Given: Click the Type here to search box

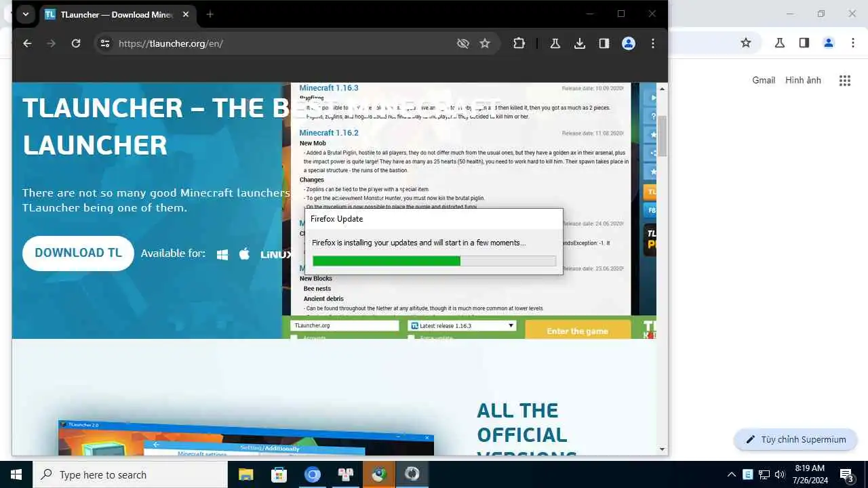Looking at the screenshot, I should pos(130,474).
